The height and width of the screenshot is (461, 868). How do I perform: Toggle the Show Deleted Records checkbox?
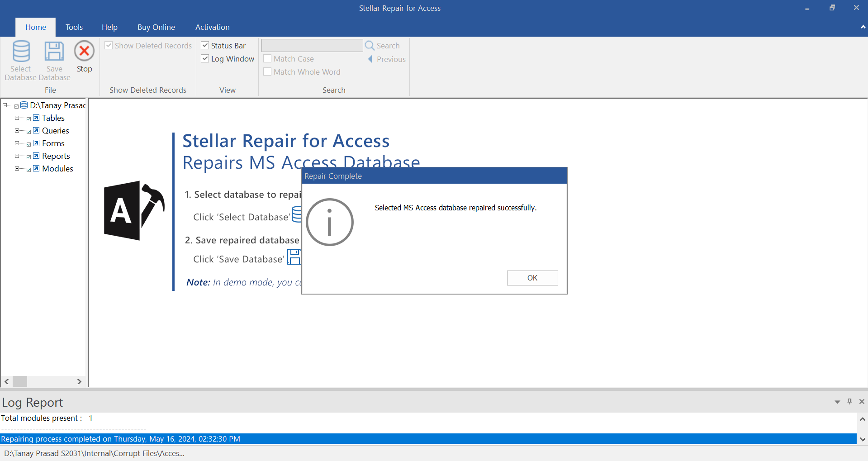pyautogui.click(x=109, y=45)
